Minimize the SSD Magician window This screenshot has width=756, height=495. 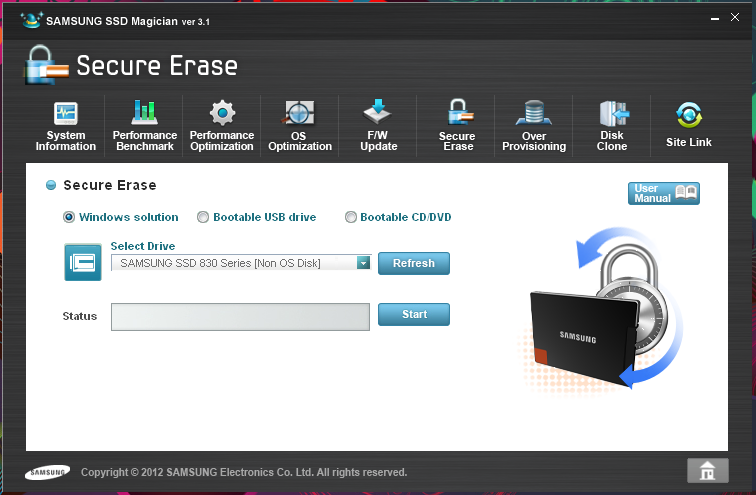[715, 18]
